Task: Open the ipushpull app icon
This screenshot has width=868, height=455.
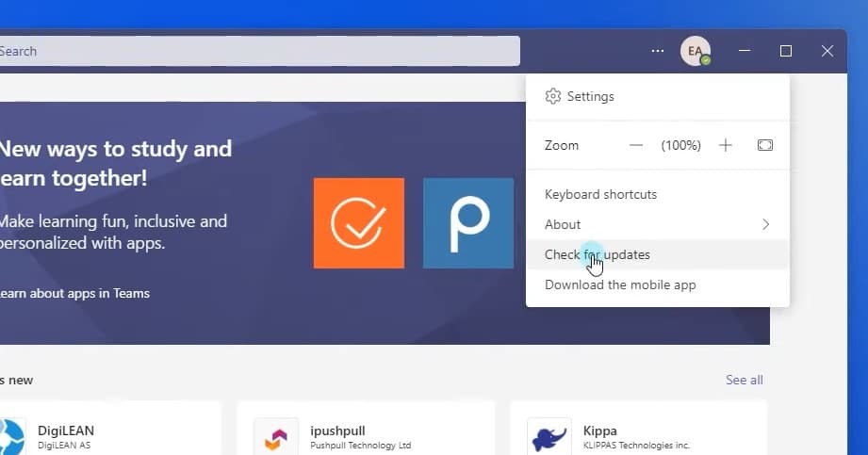Action: tap(276, 437)
